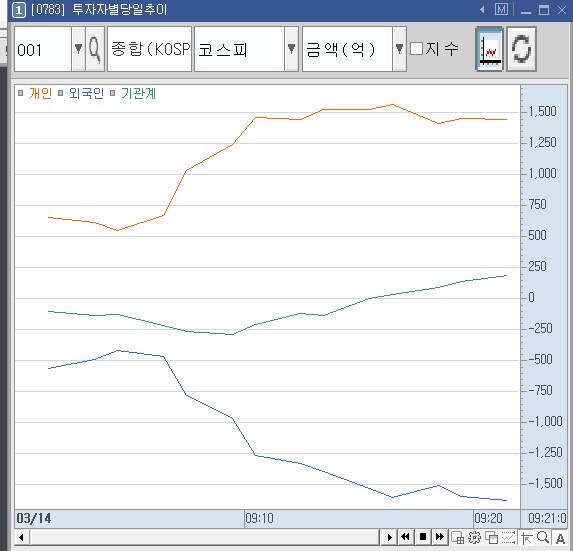Click the 09:21:0 time readout
The image size is (573, 551).
click(x=547, y=518)
